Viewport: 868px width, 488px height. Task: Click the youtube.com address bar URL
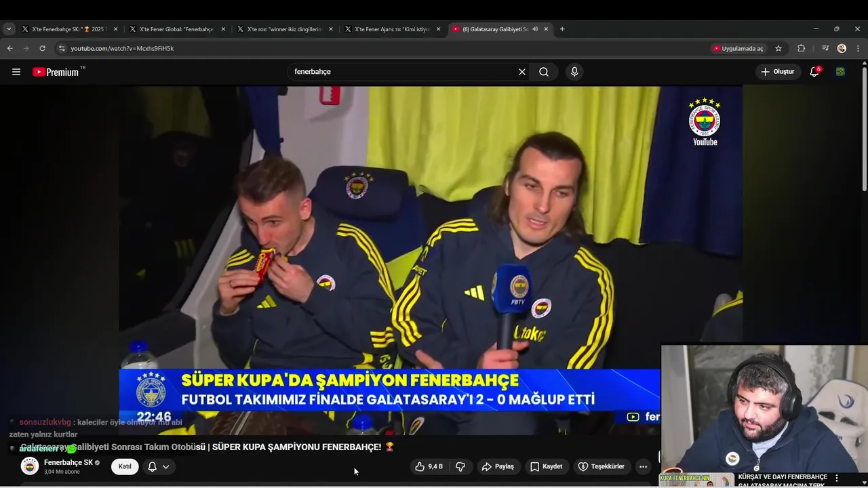(x=122, y=49)
